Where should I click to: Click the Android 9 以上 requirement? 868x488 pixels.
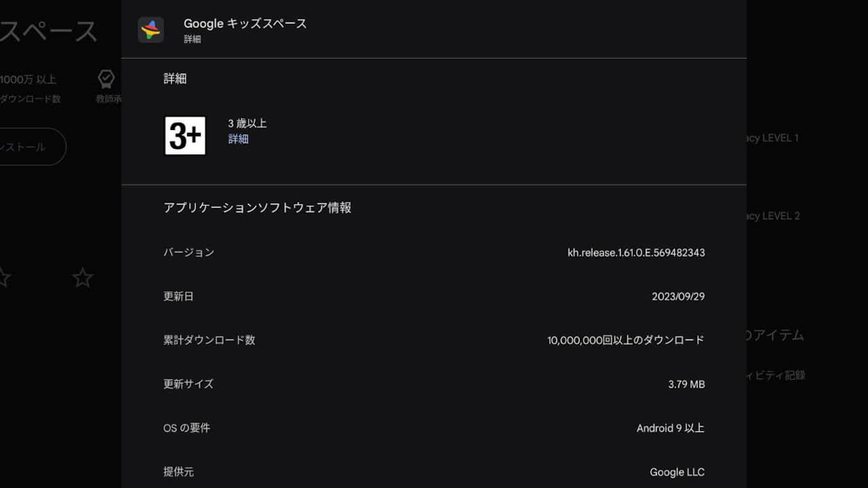coord(671,428)
